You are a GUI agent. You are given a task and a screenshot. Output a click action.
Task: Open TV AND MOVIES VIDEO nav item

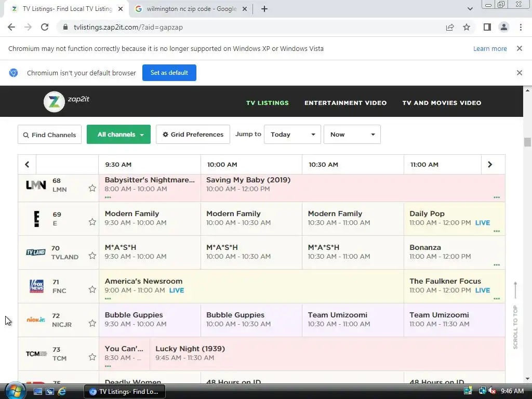coord(442,103)
